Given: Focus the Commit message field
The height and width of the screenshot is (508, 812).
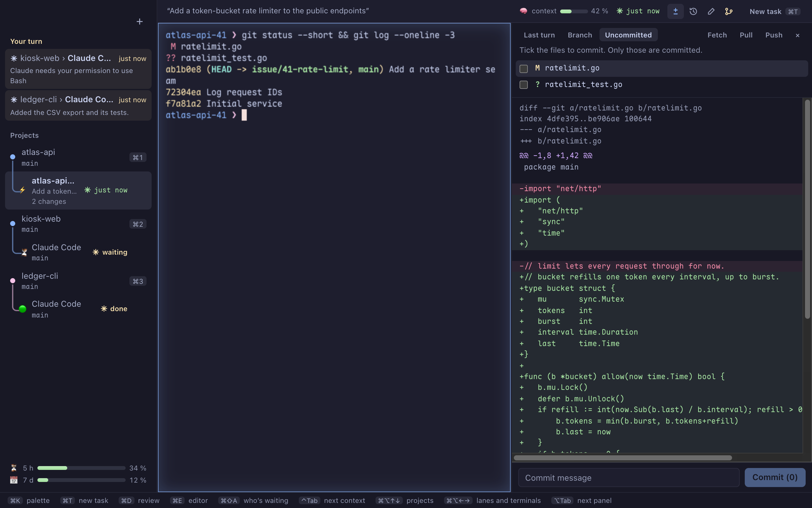Looking at the screenshot, I should (629, 478).
